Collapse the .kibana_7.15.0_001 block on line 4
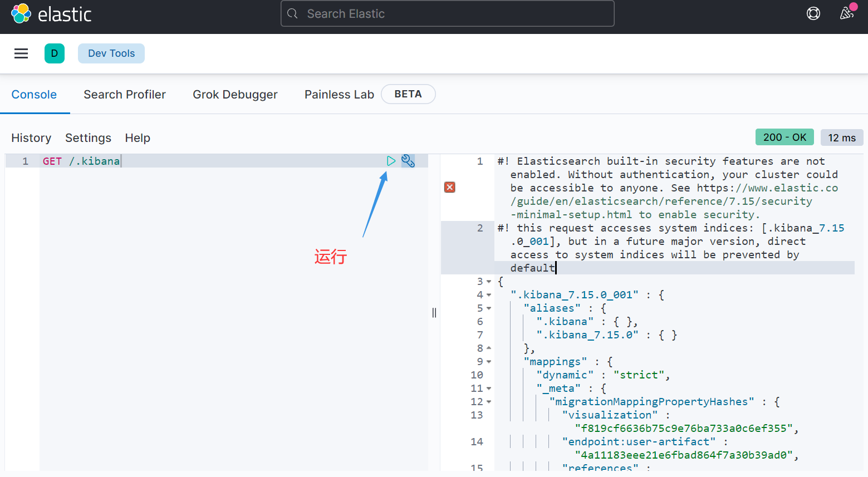The width and height of the screenshot is (868, 477). pyautogui.click(x=489, y=295)
